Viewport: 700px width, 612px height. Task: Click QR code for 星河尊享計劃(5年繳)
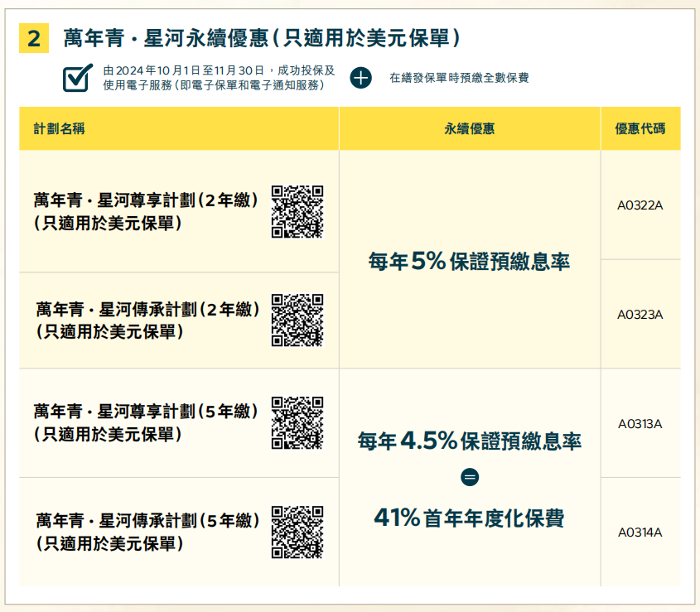click(x=297, y=422)
